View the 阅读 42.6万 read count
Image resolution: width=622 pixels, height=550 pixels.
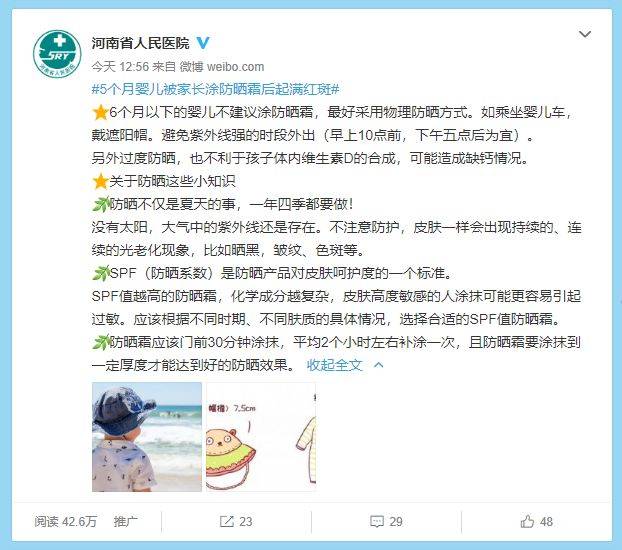click(x=65, y=521)
